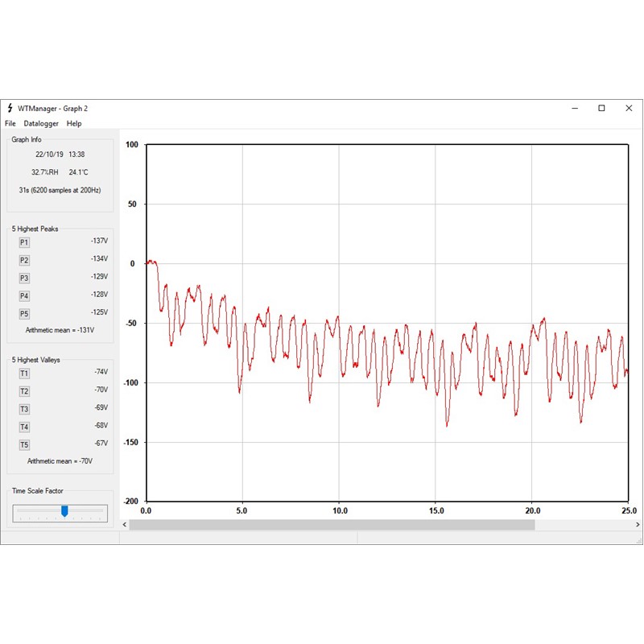Click the WTManager lightning bolt title icon
This screenshot has width=644, height=644.
10,109
